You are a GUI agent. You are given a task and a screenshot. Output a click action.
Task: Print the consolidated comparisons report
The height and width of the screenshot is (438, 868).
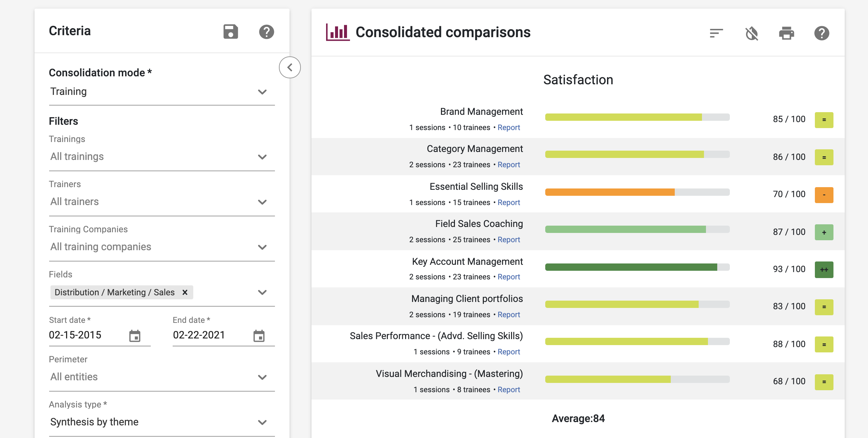[x=786, y=33]
